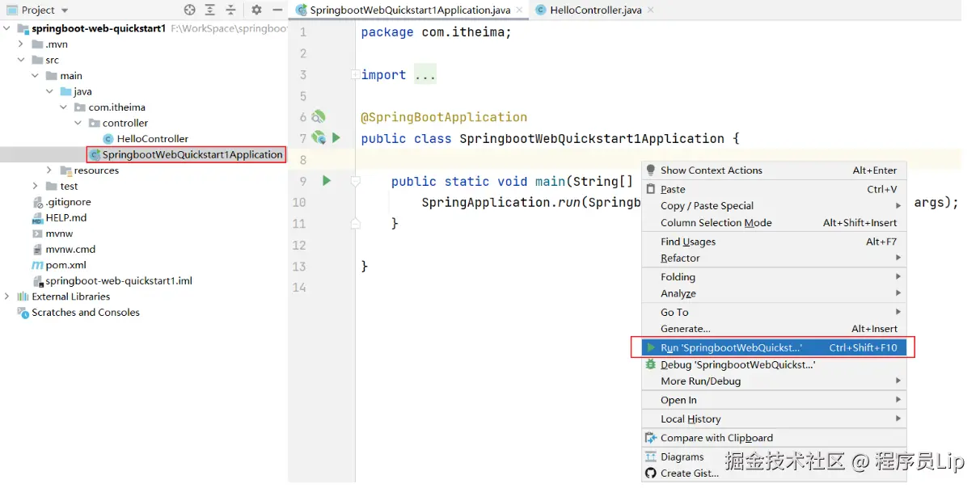Open the Open In submenu
The width and height of the screenshot is (980, 488).
pyautogui.click(x=774, y=400)
